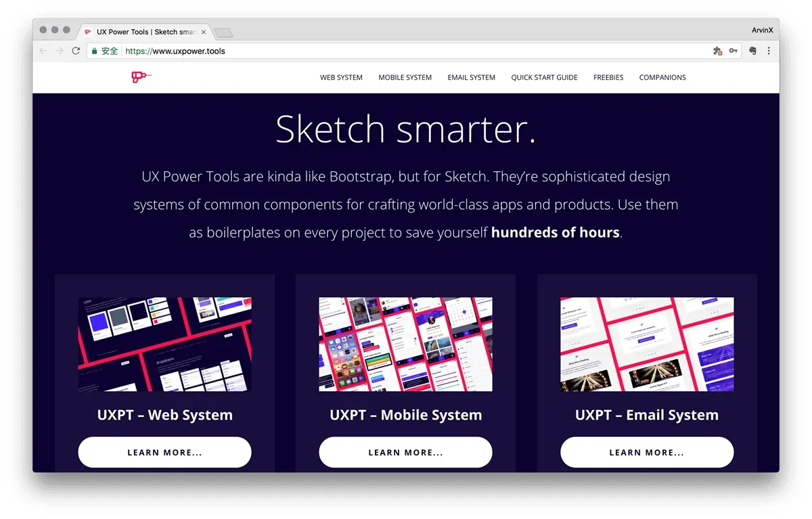Open the Evernote elephant extension
Screen dimensions: 812x519
click(752, 51)
